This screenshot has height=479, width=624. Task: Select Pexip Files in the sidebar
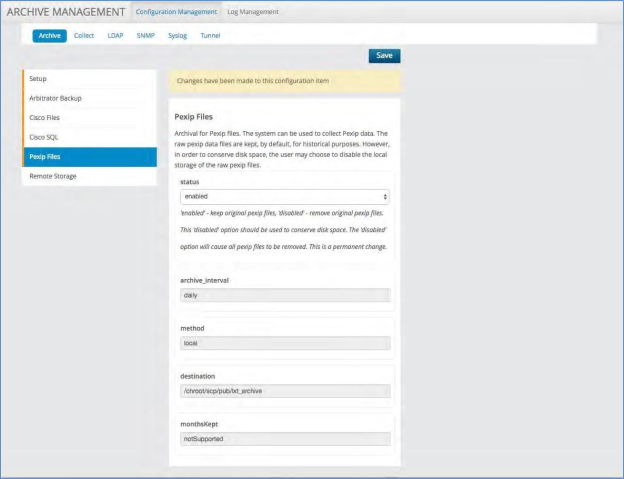(x=89, y=157)
